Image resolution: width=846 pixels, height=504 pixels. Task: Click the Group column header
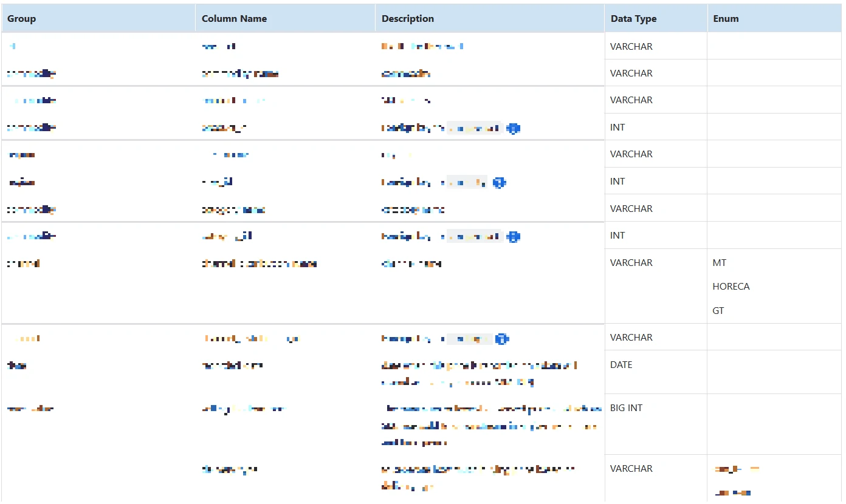coord(22,19)
